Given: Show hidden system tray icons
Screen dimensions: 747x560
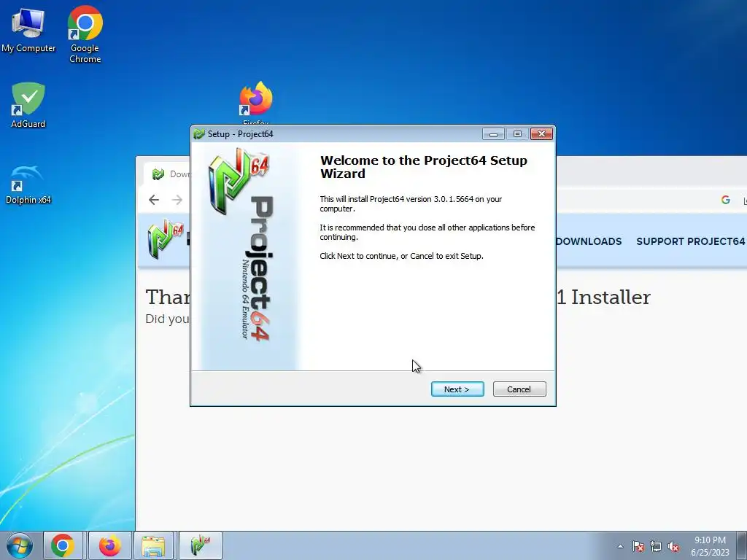Looking at the screenshot, I should tap(620, 546).
